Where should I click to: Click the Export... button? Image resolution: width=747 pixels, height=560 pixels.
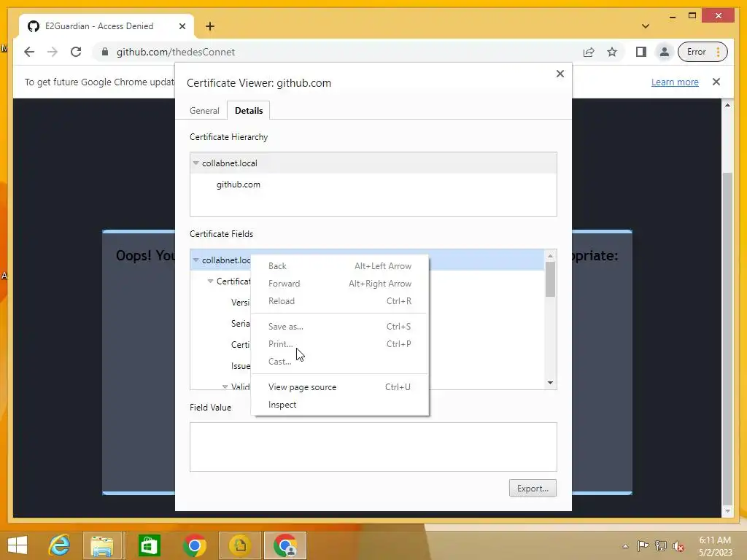point(533,488)
